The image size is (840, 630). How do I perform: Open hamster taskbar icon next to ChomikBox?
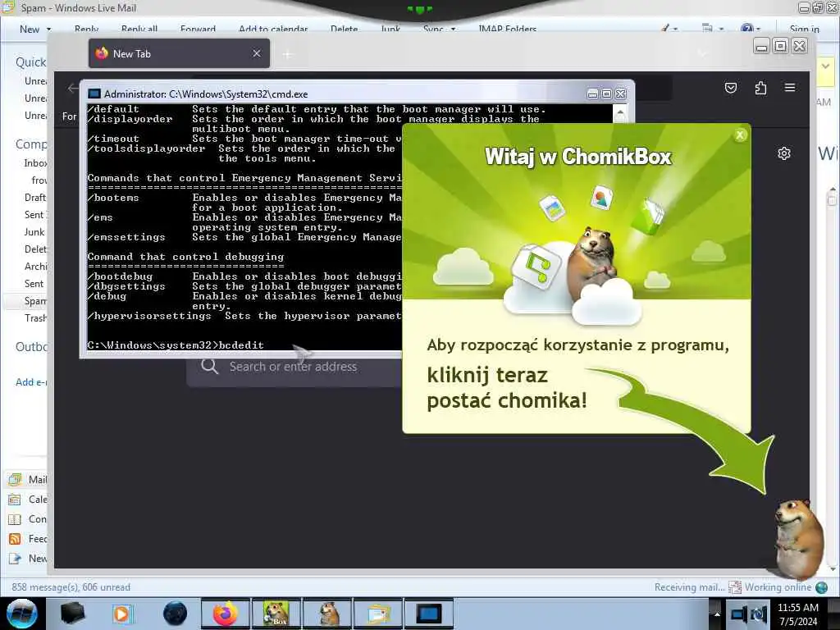pyautogui.click(x=327, y=614)
